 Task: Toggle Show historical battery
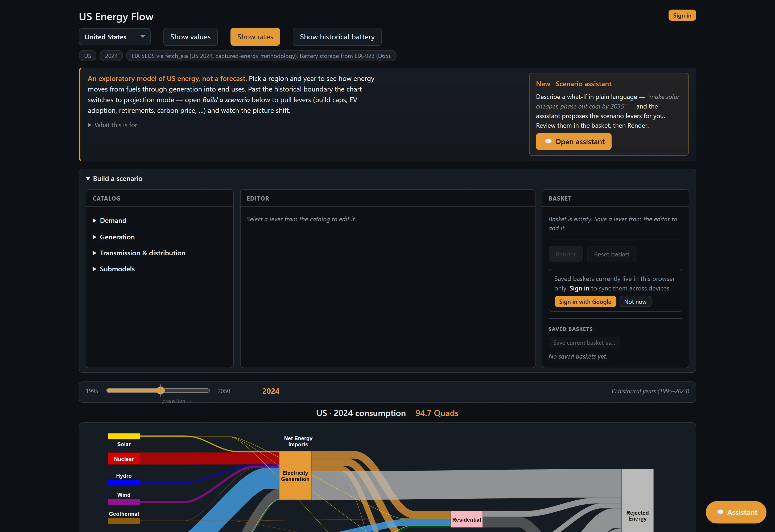(337, 37)
